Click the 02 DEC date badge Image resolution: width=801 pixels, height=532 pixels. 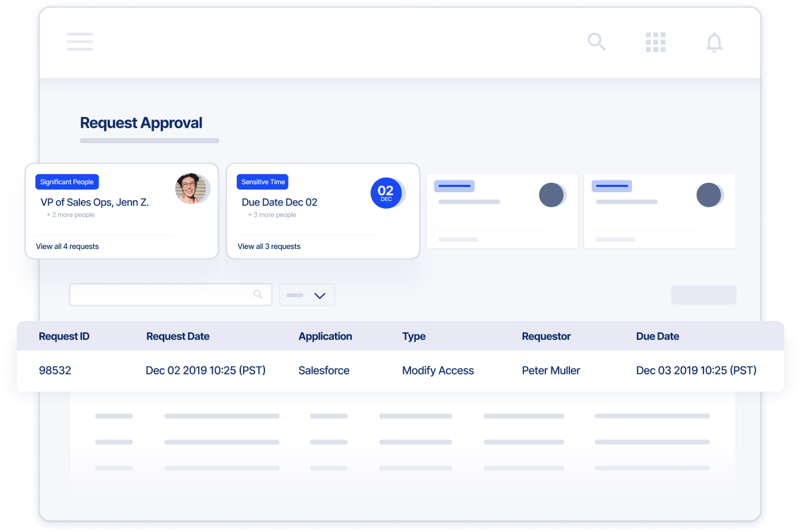click(386, 193)
